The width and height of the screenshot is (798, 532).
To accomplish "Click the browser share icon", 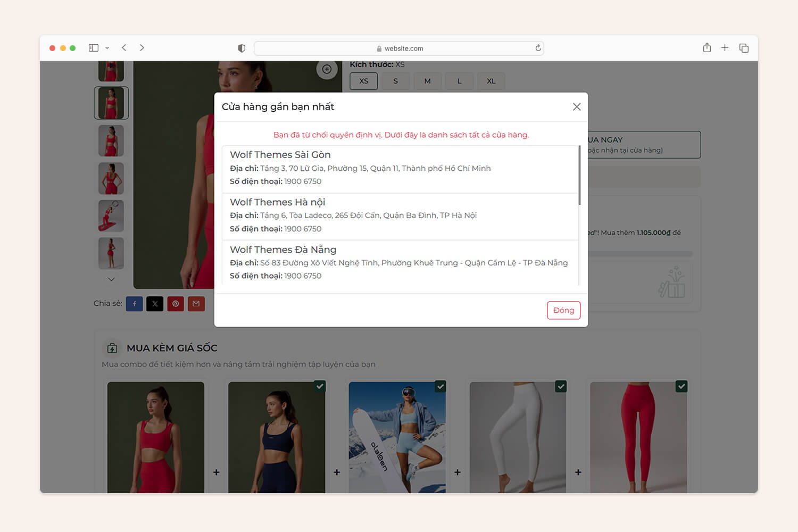I will tap(707, 48).
